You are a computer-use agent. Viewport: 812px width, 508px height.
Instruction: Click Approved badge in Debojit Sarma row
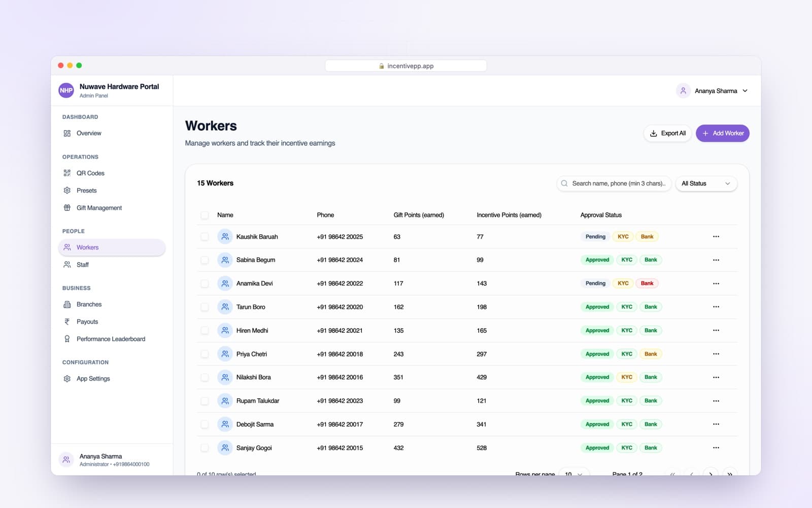597,424
